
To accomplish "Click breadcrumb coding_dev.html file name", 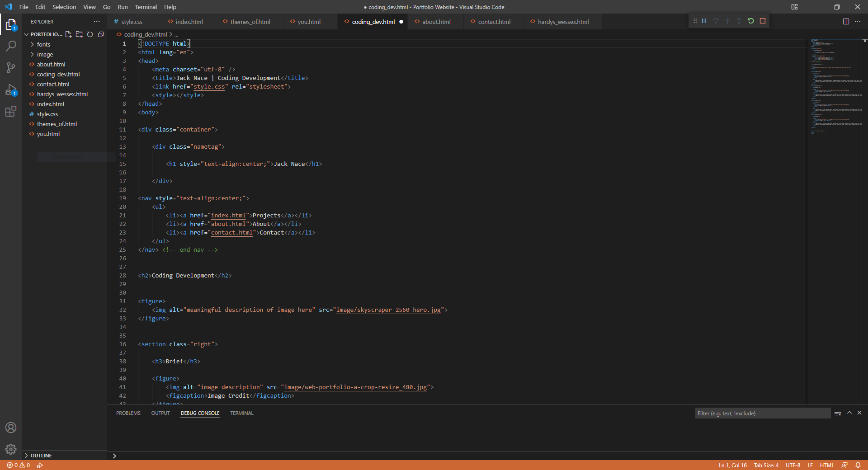I will tap(145, 34).
